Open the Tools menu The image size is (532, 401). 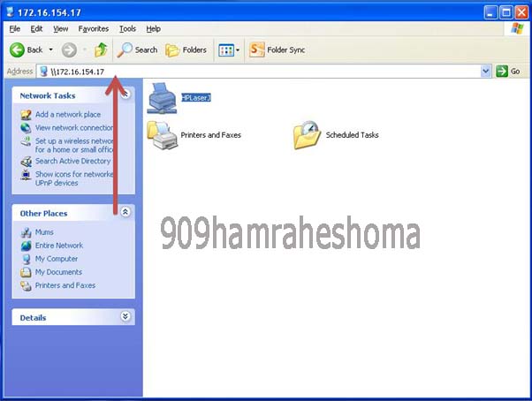click(127, 29)
